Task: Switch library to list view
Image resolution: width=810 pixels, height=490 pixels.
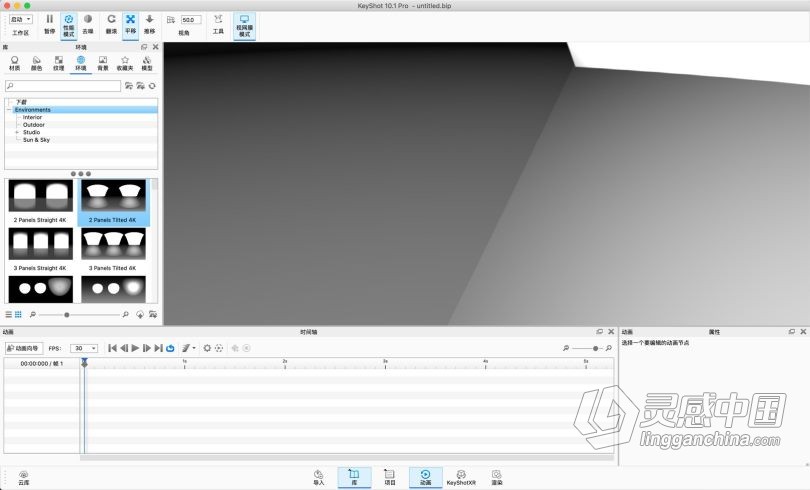Action: (9, 314)
